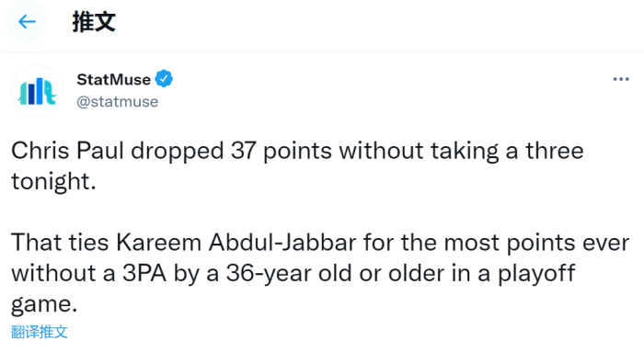Click the word dropped in tweet
644x353 pixels.
(x=178, y=151)
